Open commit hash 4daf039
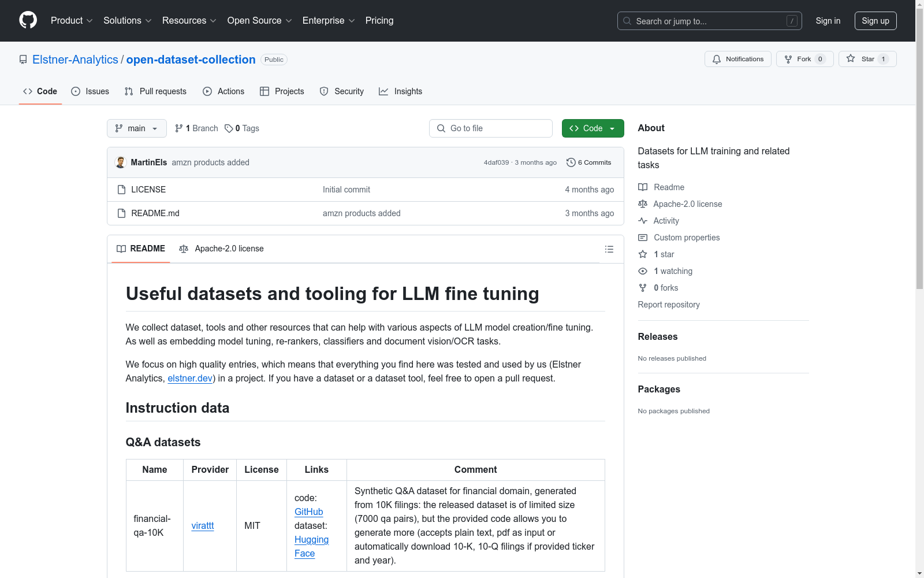 point(497,162)
